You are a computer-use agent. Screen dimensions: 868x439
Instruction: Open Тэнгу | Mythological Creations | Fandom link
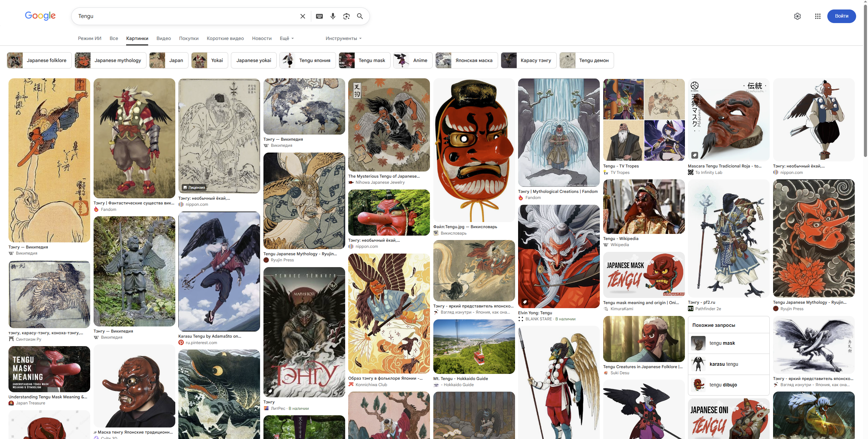(x=558, y=192)
